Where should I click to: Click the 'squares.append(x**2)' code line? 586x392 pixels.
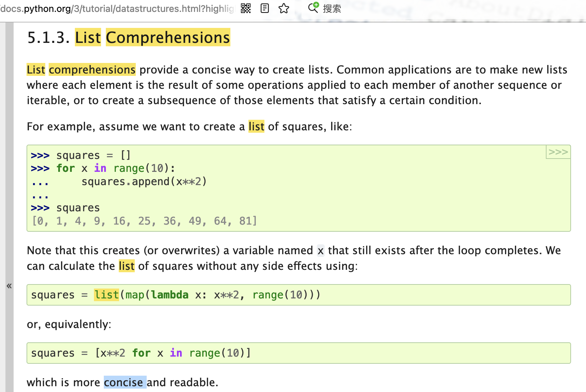click(144, 182)
